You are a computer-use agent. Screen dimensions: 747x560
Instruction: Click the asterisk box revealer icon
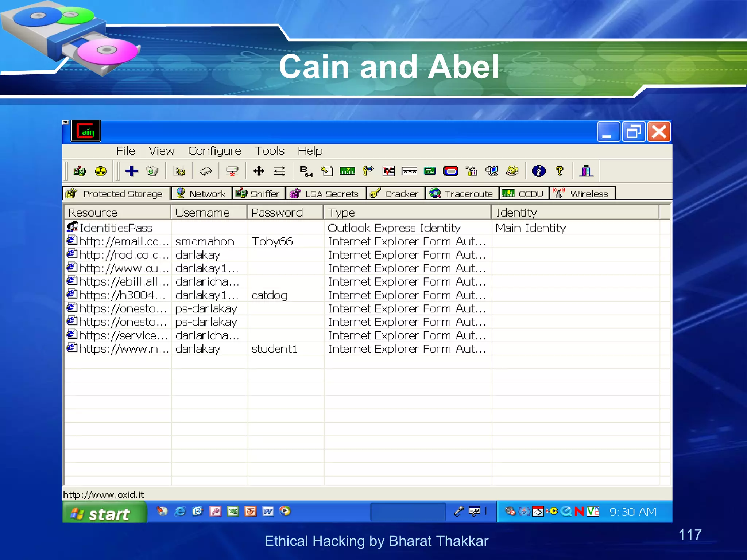[409, 171]
